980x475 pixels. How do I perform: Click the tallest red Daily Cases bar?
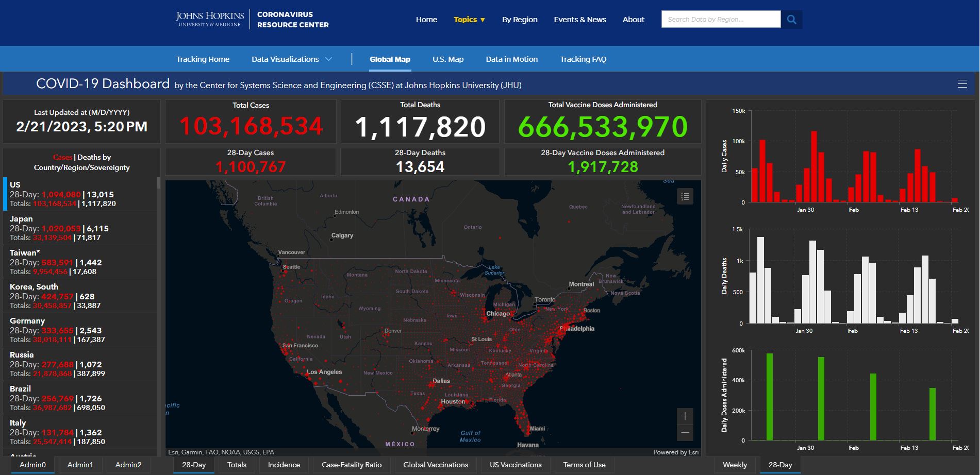(x=814, y=166)
